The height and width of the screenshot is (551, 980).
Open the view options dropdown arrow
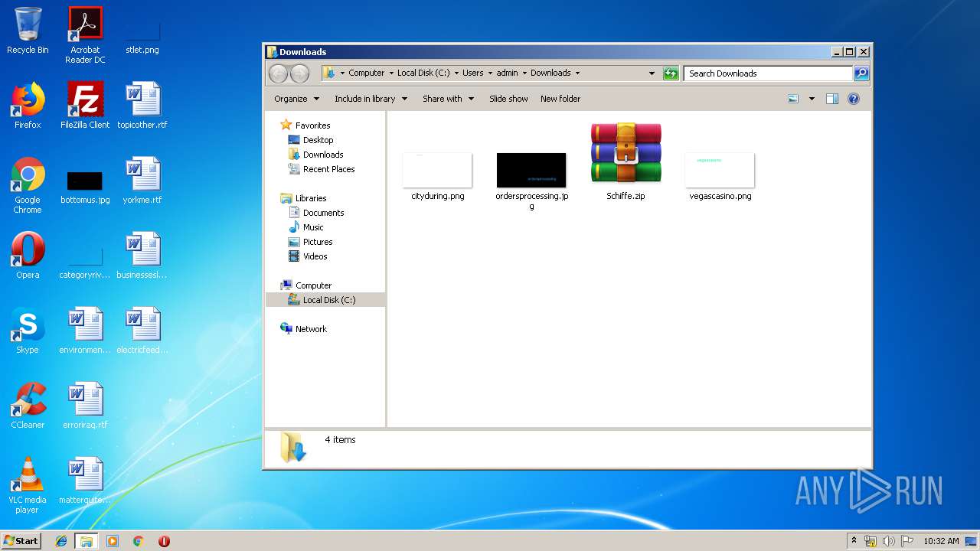point(812,99)
